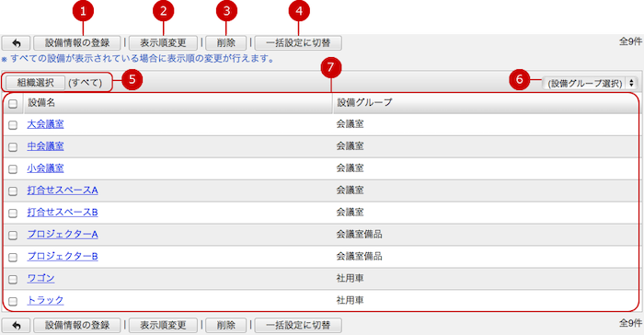This screenshot has height=335, width=644.
Task: Open the プロジェクターB link
Action: [63, 257]
